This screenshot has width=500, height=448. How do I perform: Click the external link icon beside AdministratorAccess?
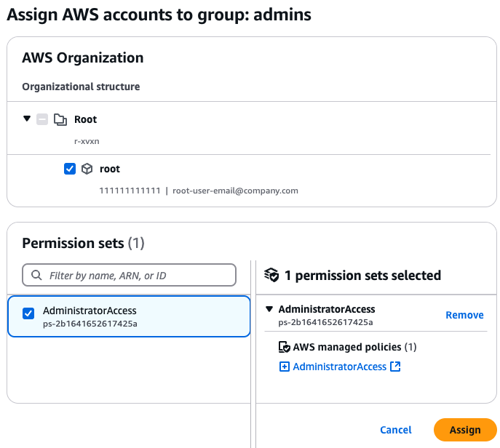pos(395,367)
